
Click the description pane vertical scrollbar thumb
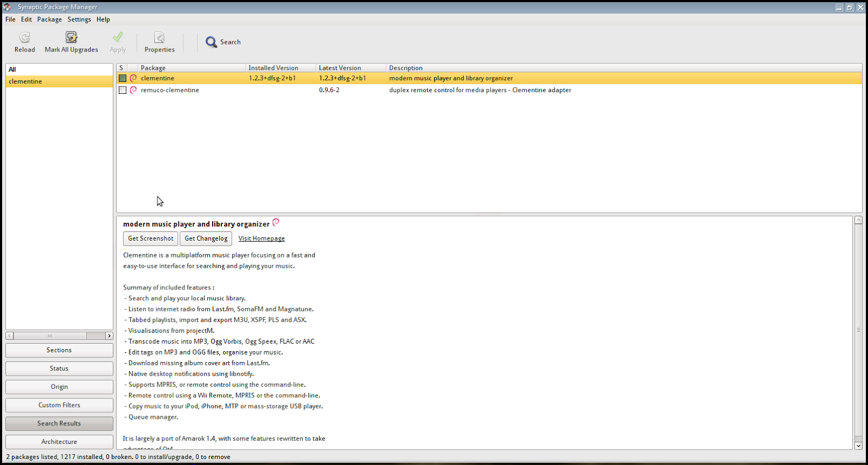pos(858,330)
